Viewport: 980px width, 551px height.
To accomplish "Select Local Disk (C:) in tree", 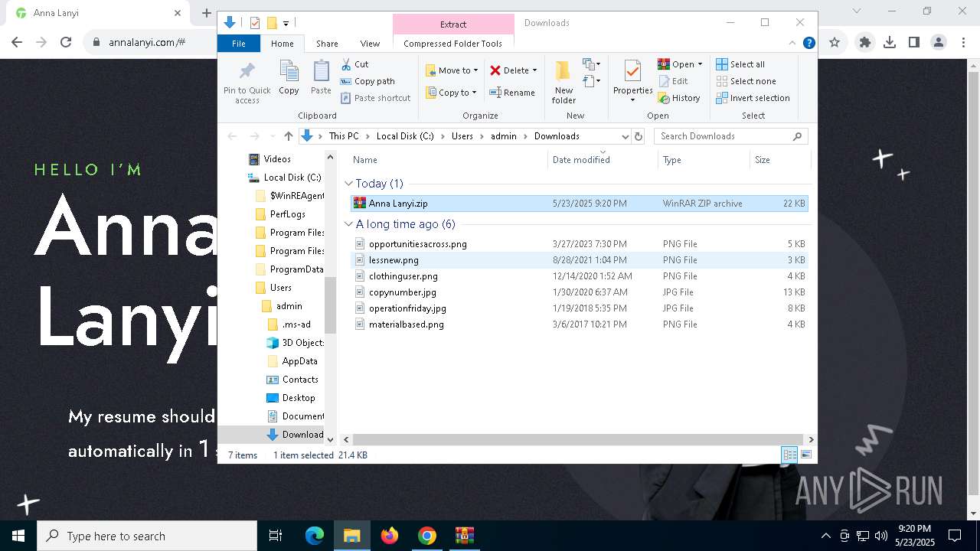I will click(x=292, y=178).
